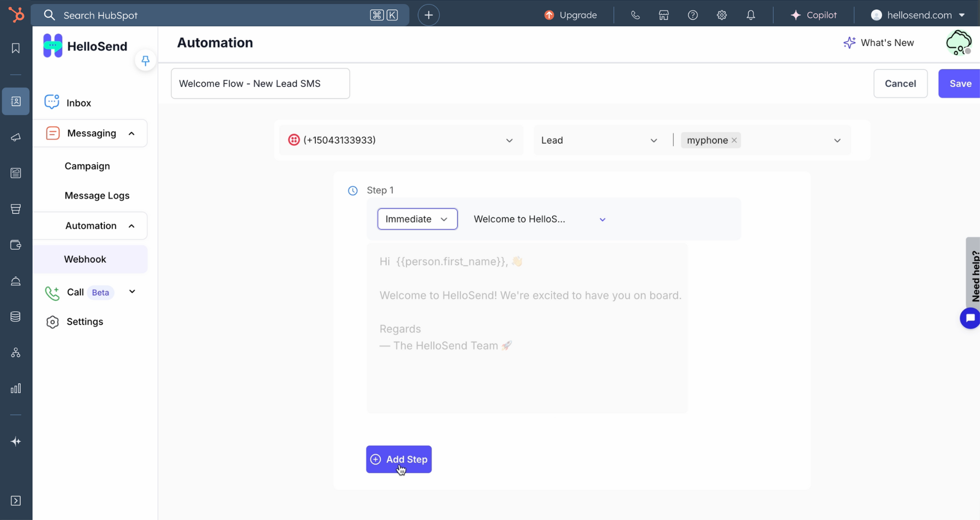Image resolution: width=980 pixels, height=520 pixels.
Task: Open Campaign under Messaging
Action: pyautogui.click(x=87, y=166)
